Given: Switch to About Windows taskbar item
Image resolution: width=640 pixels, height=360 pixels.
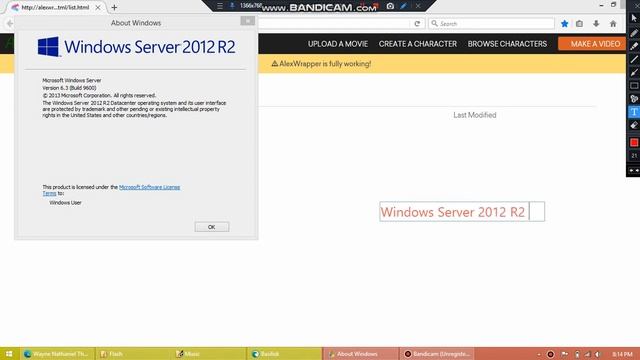Looking at the screenshot, I should point(360,354).
